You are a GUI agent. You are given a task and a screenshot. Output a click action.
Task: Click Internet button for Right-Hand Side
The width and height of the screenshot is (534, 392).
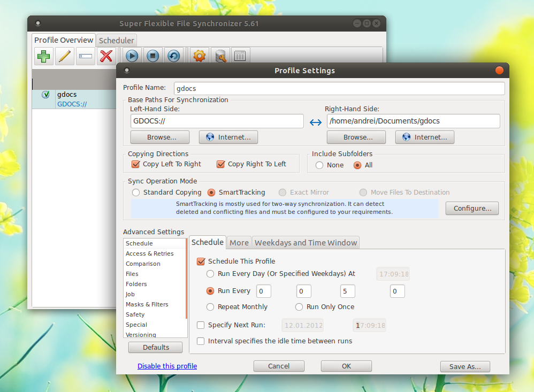[425, 137]
